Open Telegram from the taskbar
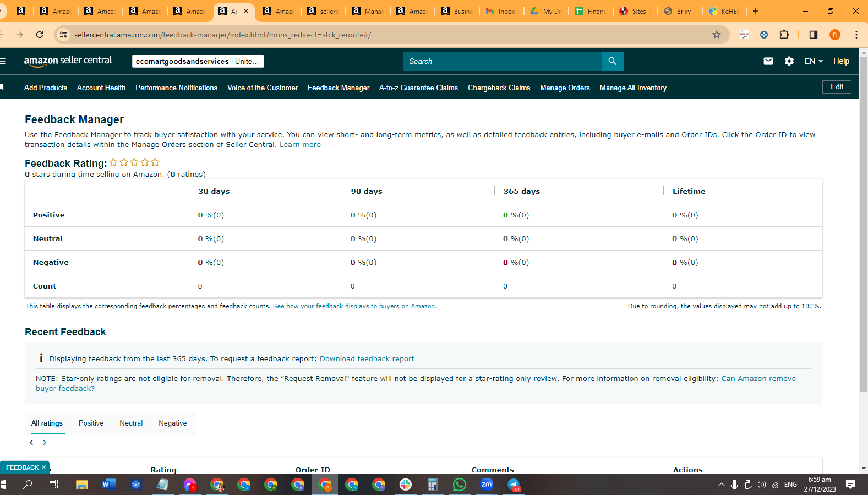 (514, 485)
